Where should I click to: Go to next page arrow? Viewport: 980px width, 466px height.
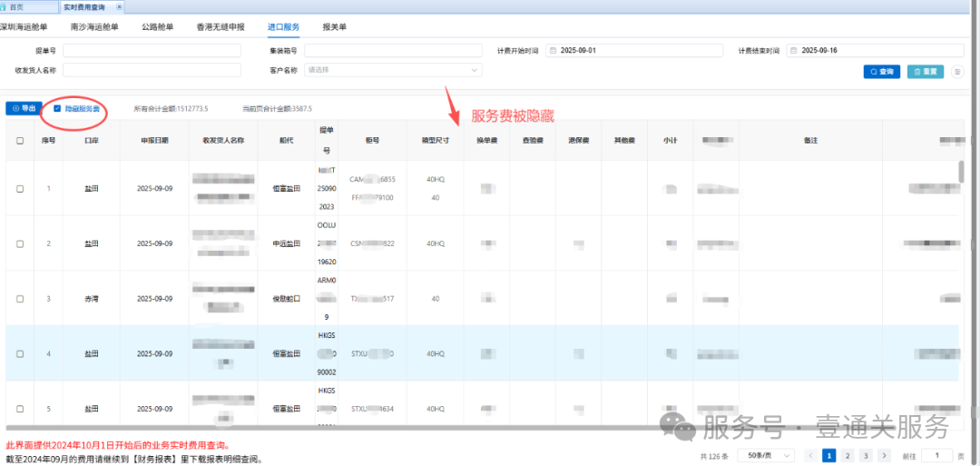click(x=884, y=455)
